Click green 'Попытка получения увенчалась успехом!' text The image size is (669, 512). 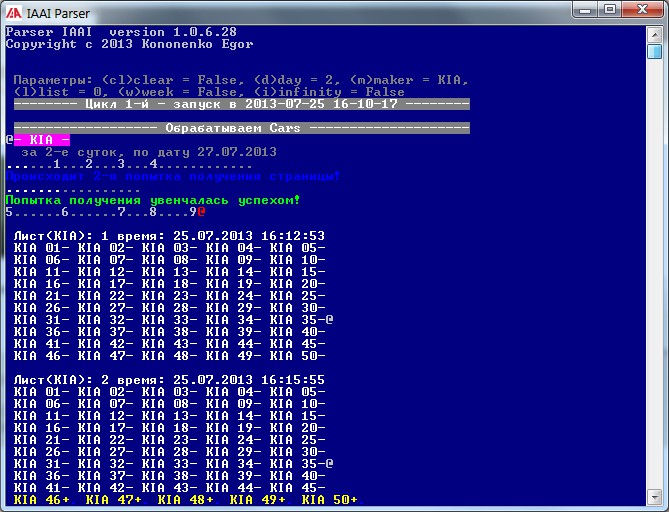coord(153,200)
